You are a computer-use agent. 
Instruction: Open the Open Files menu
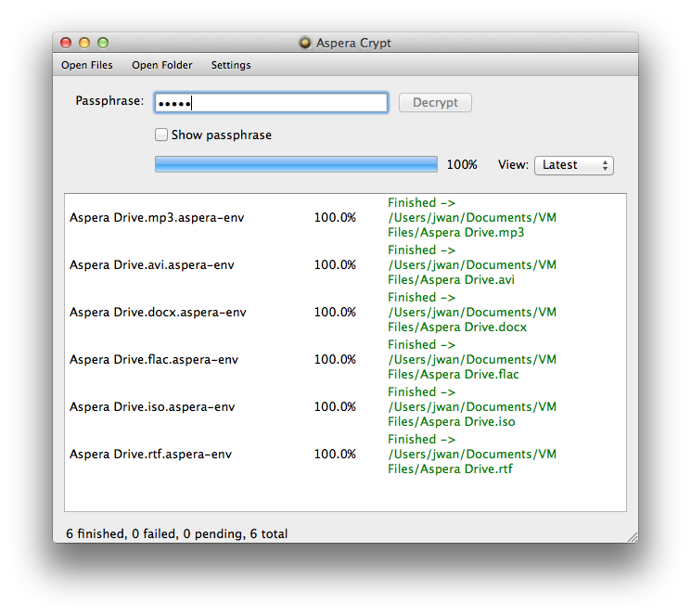87,65
